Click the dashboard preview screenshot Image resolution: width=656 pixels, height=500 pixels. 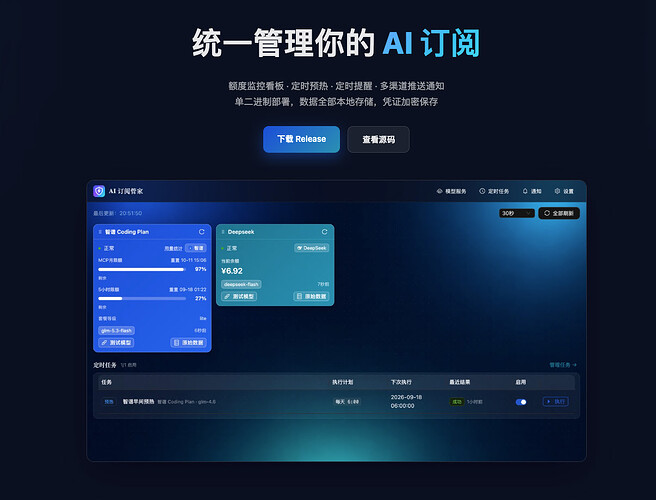(336, 321)
